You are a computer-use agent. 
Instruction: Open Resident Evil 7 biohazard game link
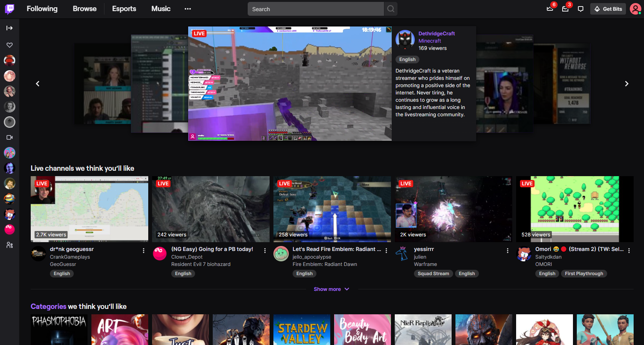click(201, 264)
